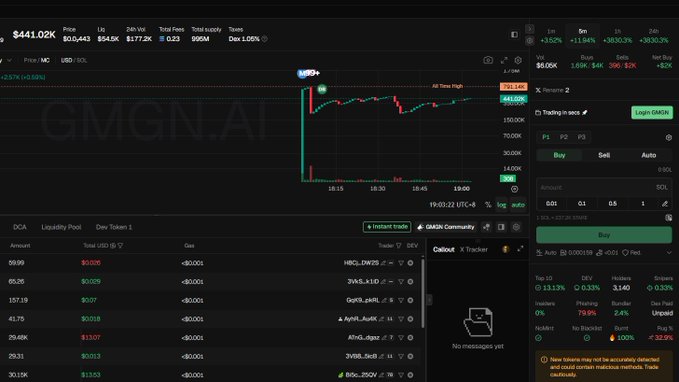
Task: Expand the chart to fullscreen
Action: point(504,60)
